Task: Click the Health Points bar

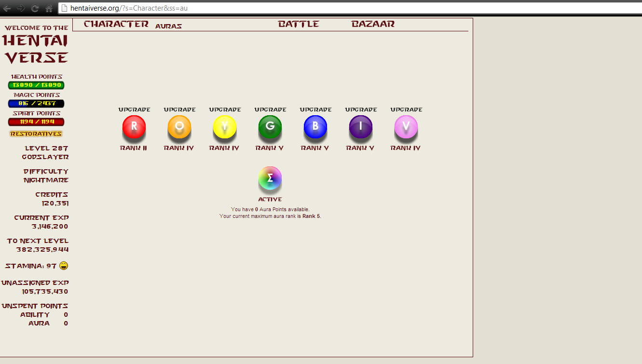Action: (36, 85)
